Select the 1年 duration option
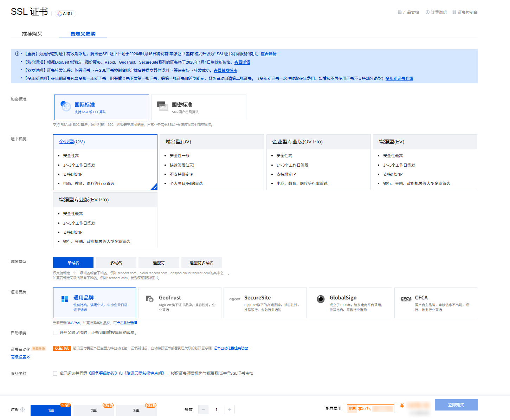The image size is (510, 420). (x=51, y=411)
